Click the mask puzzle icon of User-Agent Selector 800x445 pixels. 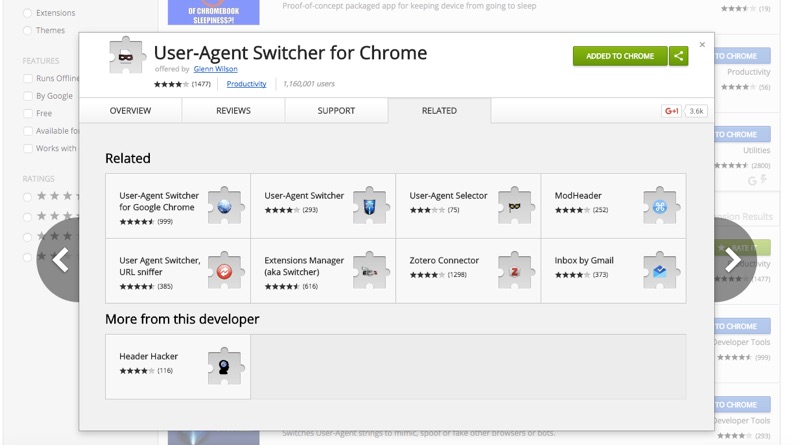coord(514,206)
